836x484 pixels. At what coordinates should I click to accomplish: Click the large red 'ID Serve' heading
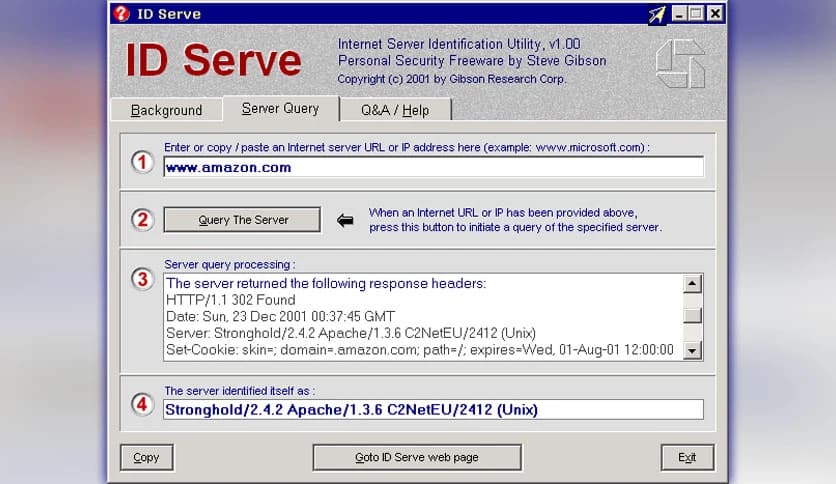coord(214,60)
